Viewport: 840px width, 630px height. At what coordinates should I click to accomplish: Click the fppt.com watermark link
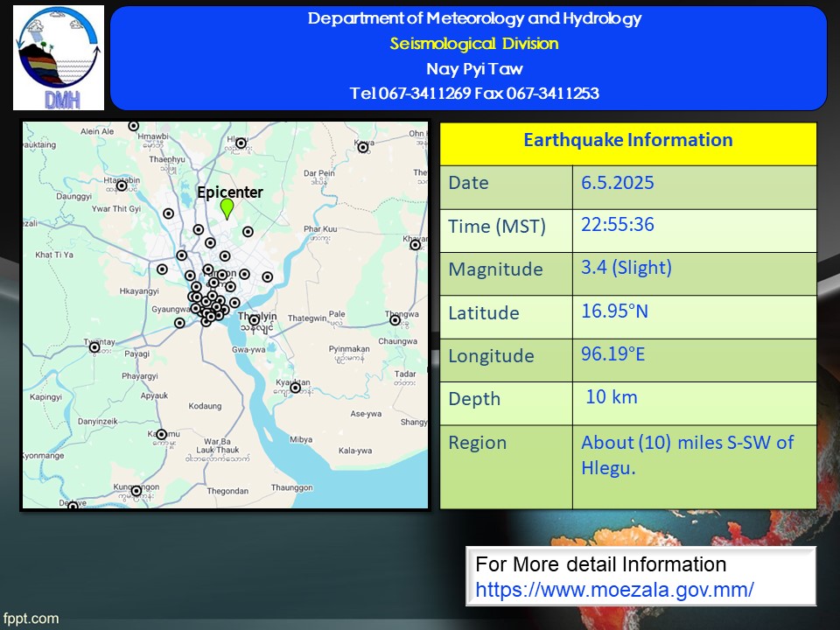click(31, 619)
